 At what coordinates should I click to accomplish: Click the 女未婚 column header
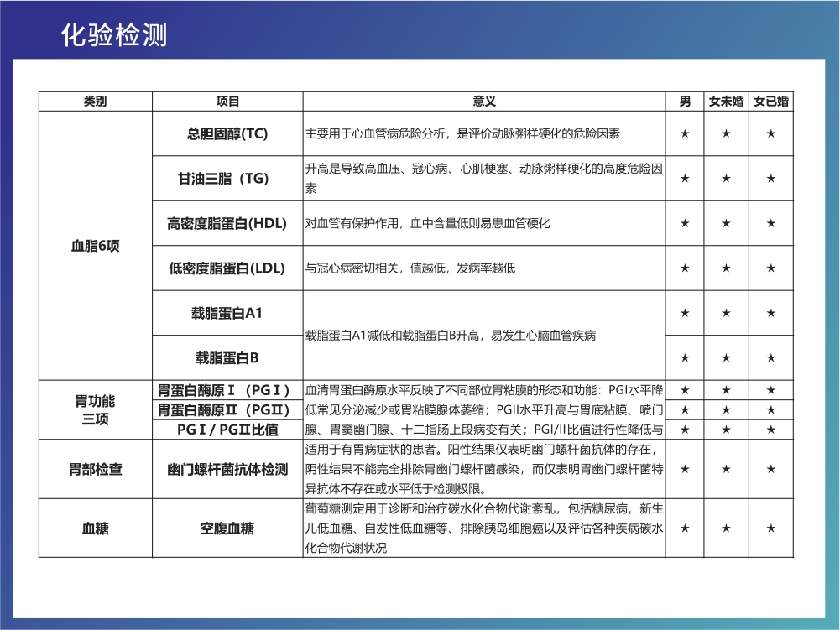(726, 102)
